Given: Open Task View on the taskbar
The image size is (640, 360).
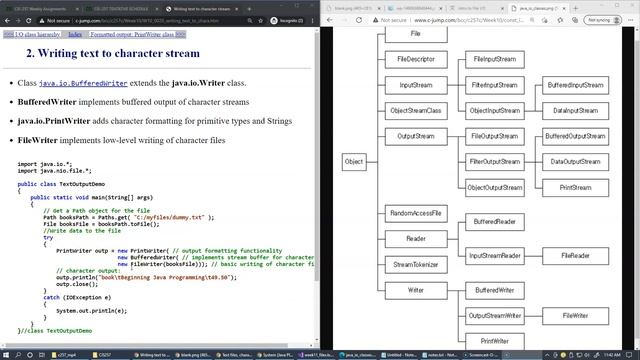Looking at the screenshot, I should click(42, 355).
